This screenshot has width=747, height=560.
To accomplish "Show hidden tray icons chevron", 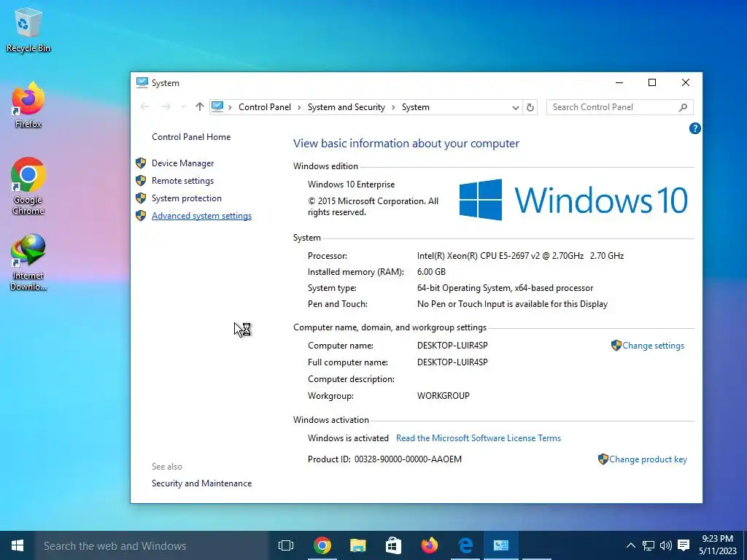I will click(630, 545).
